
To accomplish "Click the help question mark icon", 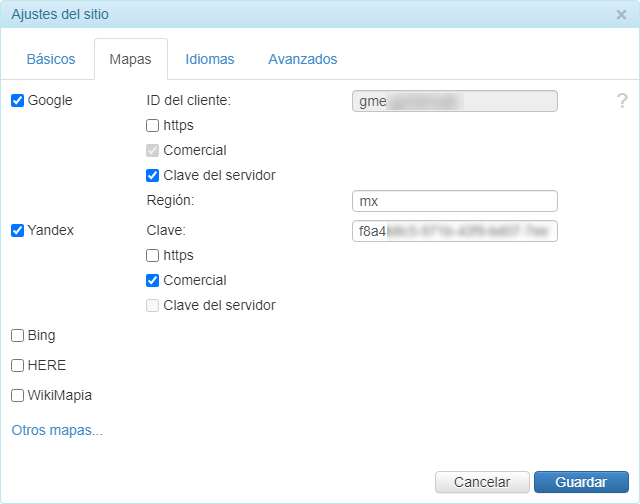I will 622,100.
